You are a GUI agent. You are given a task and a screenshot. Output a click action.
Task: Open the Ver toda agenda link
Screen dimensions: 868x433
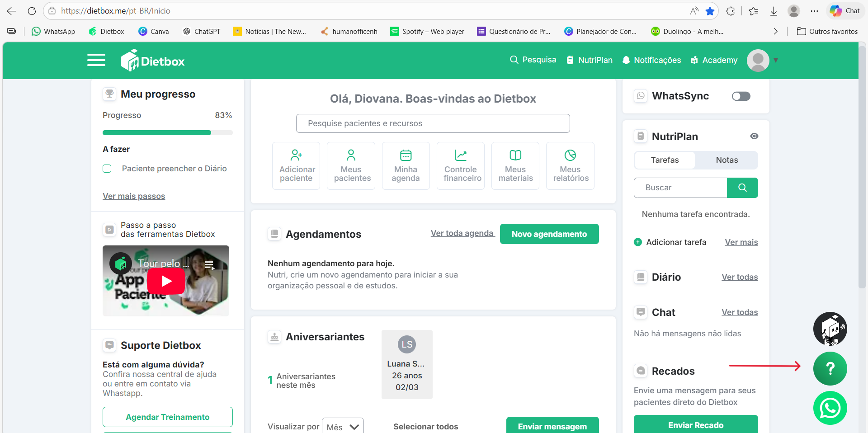pos(462,233)
